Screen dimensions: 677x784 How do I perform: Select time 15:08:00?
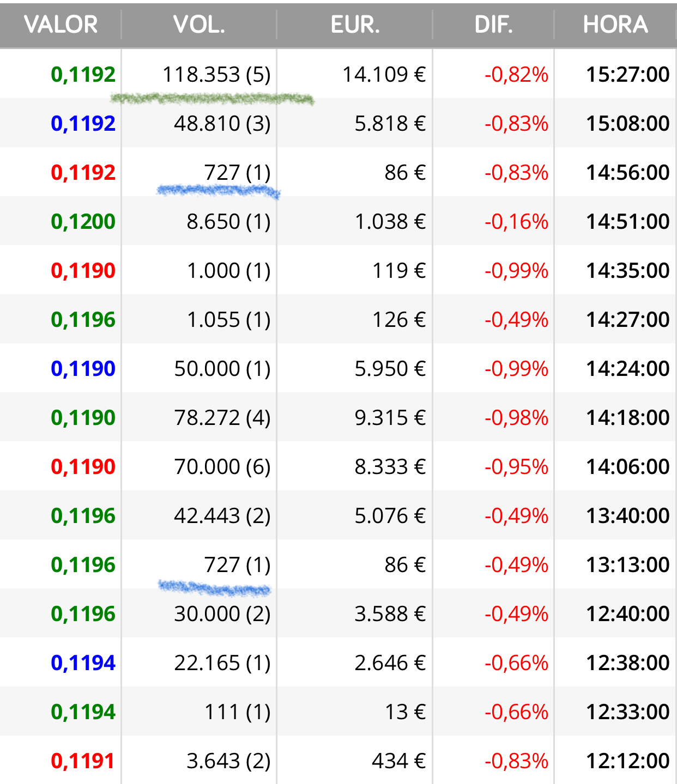coord(627,124)
